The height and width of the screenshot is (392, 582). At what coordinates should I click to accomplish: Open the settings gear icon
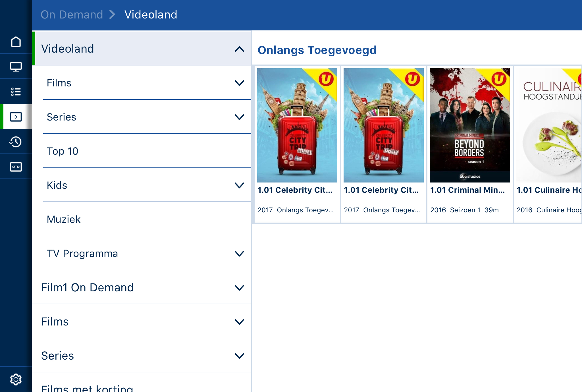tap(16, 379)
